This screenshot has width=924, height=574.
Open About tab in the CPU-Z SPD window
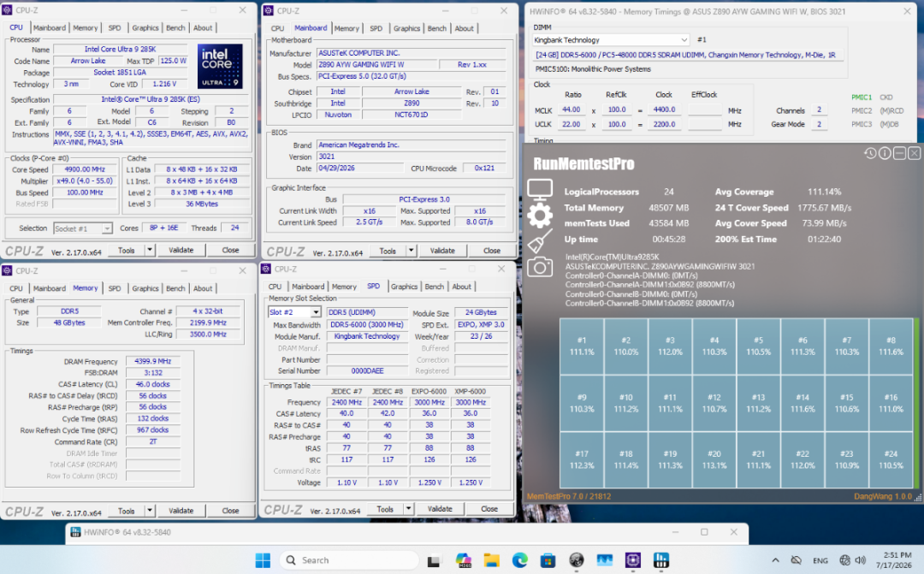click(461, 287)
